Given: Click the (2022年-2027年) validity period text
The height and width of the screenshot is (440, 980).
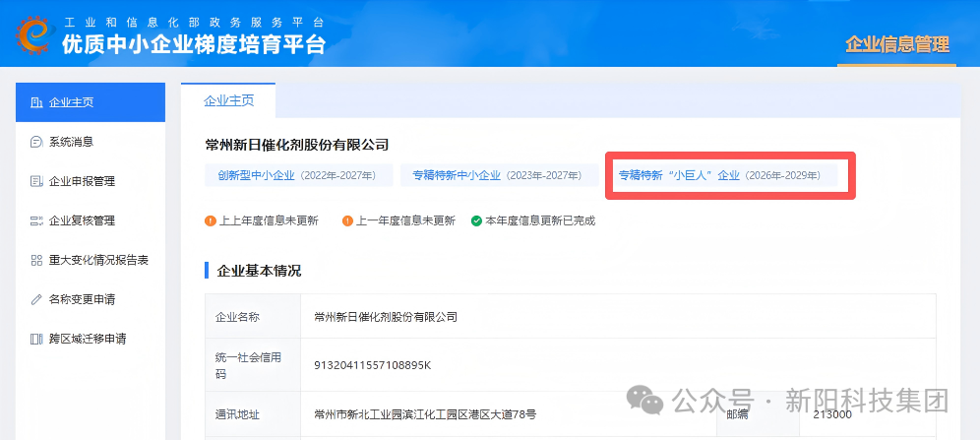Looking at the screenshot, I should [x=338, y=175].
